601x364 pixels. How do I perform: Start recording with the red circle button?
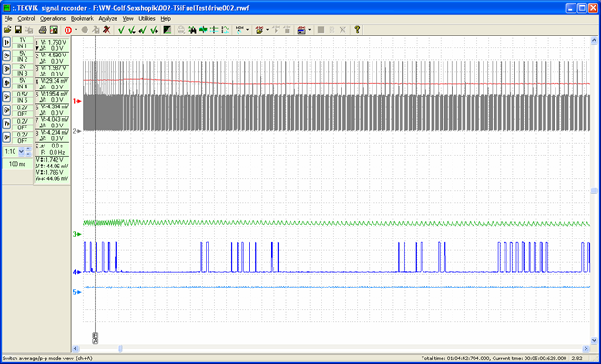tap(68, 29)
